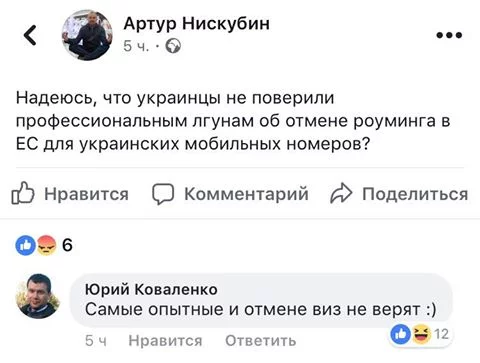Open the three-dot post options menu
This screenshot has width=480, height=363.
(449, 35)
